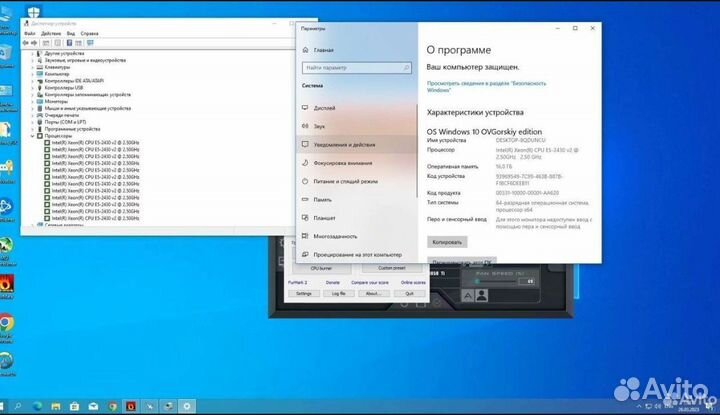Click the Chrome icon on the desktop
720x415 pixels.
pyautogui.click(x=7, y=322)
